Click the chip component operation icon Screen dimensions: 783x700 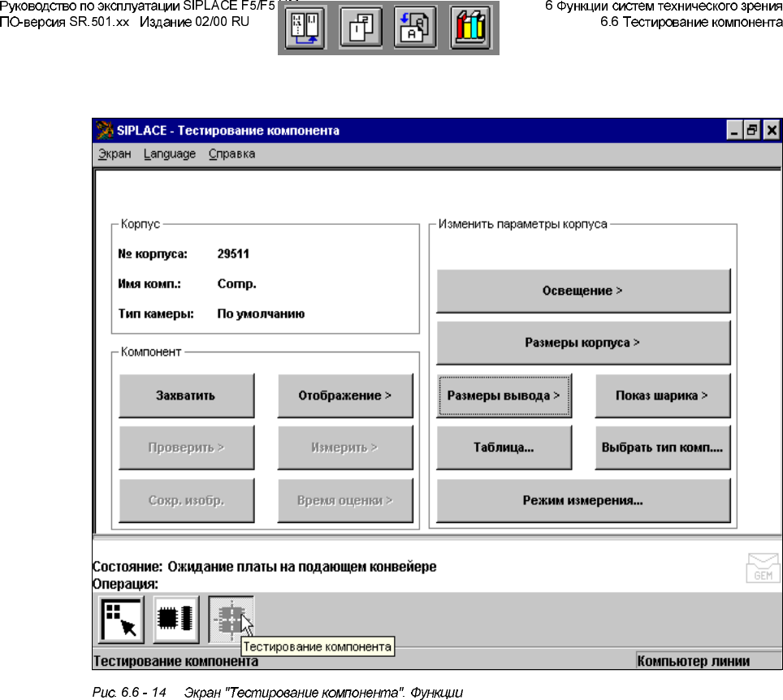pyautogui.click(x=175, y=620)
